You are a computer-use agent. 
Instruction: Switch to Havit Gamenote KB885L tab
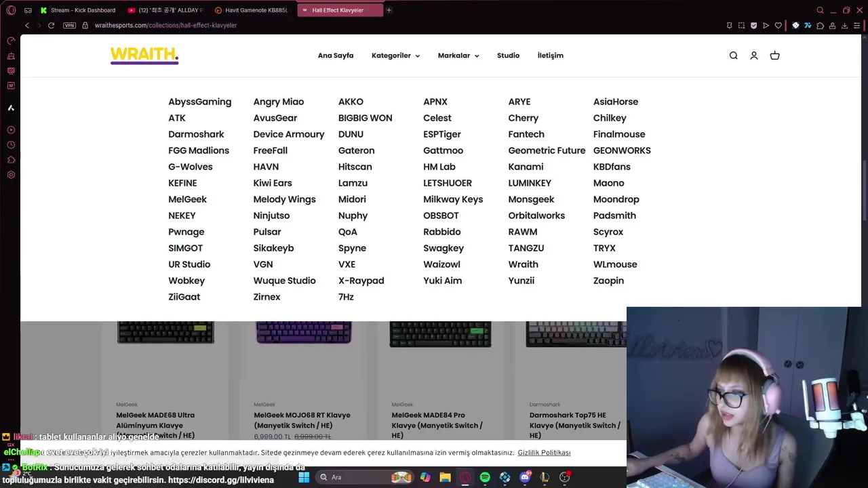[x=252, y=10]
